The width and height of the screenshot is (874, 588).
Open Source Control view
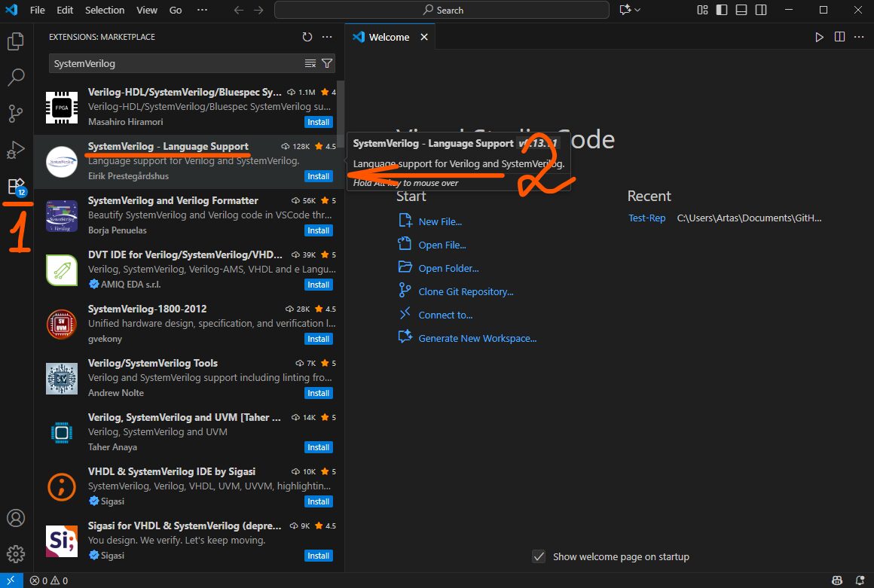point(16,114)
